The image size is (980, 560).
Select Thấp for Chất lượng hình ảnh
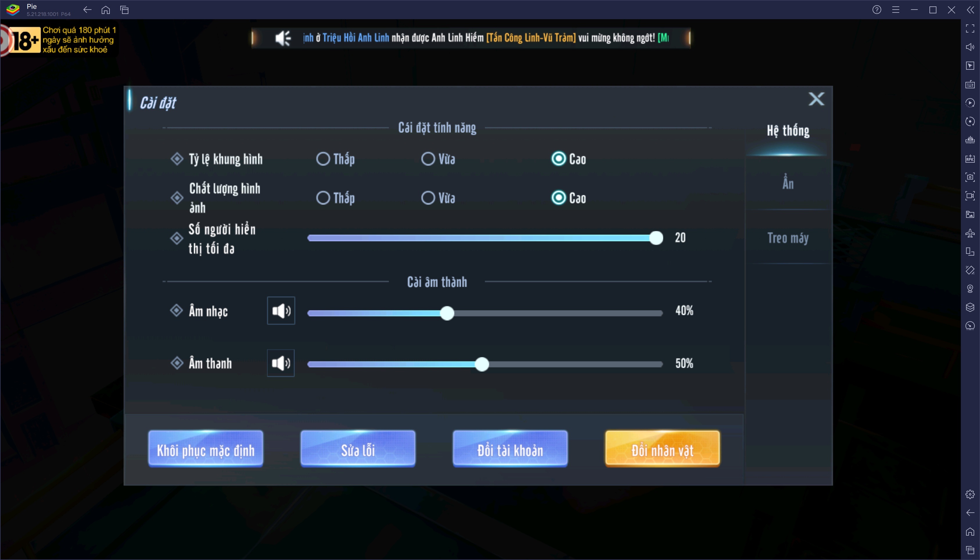323,198
